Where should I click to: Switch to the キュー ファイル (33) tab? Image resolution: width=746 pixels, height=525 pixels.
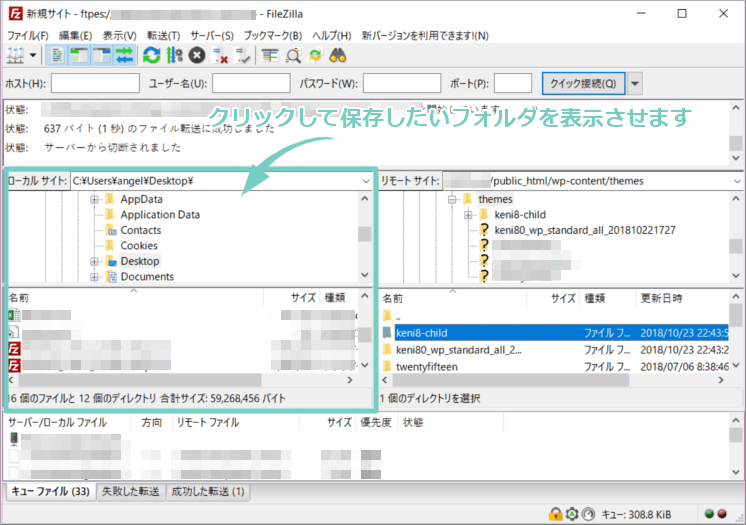point(50,491)
